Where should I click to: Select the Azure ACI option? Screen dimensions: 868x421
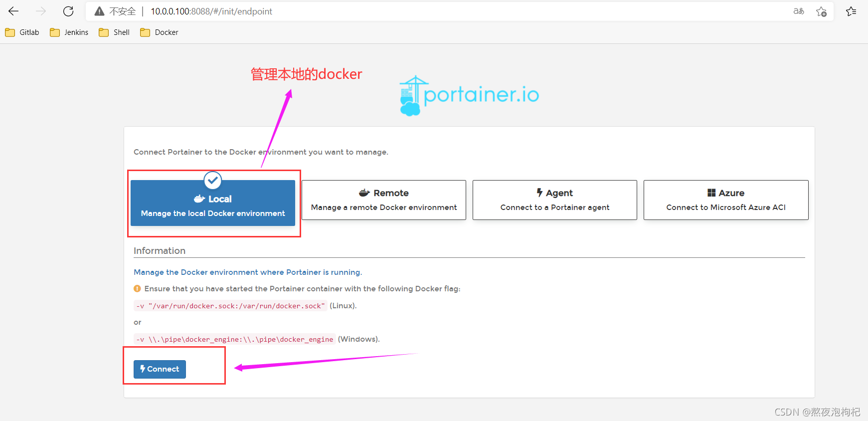(x=726, y=200)
